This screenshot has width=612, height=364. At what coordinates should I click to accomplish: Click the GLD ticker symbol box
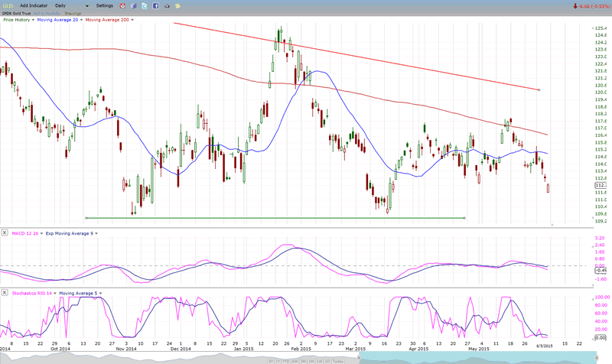coord(7,5)
